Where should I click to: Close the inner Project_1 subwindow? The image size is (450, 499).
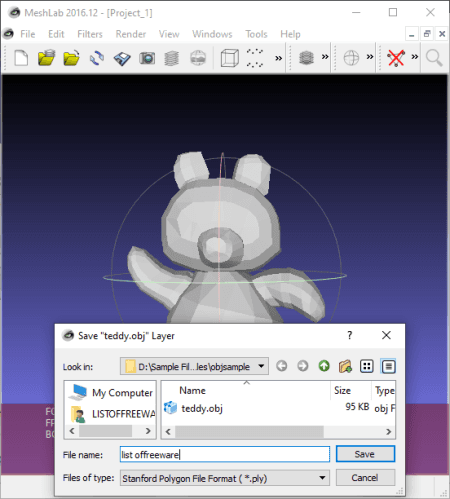pyautogui.click(x=442, y=34)
